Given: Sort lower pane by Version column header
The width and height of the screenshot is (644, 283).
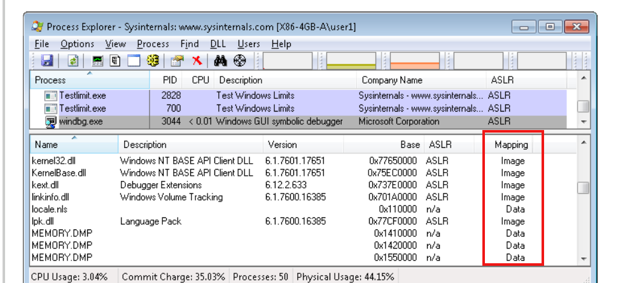Looking at the screenshot, I should [303, 145].
